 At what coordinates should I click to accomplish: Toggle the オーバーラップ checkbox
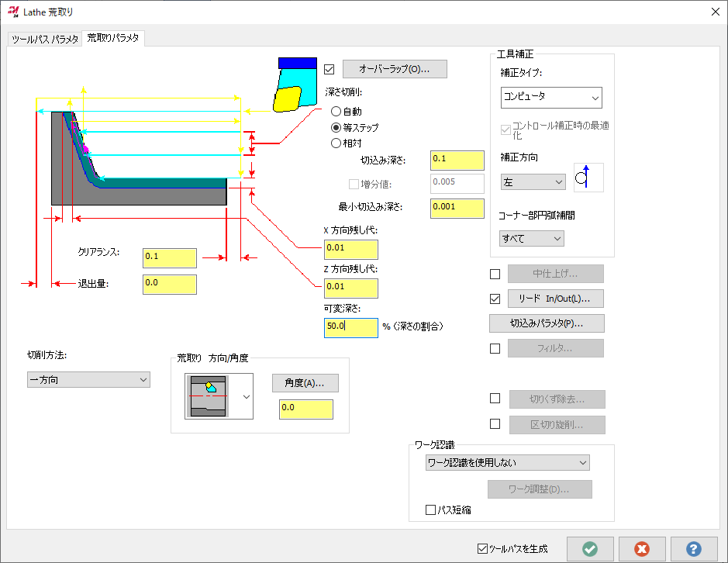329,69
